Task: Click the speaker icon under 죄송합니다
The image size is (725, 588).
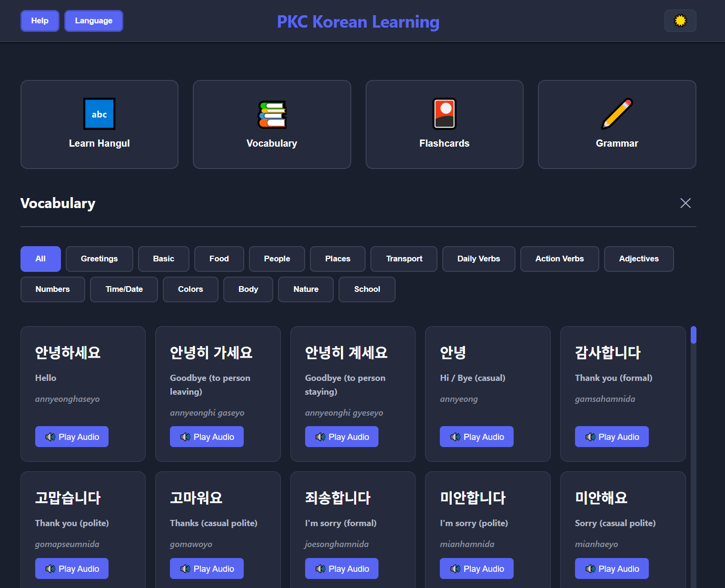Action: click(320, 568)
